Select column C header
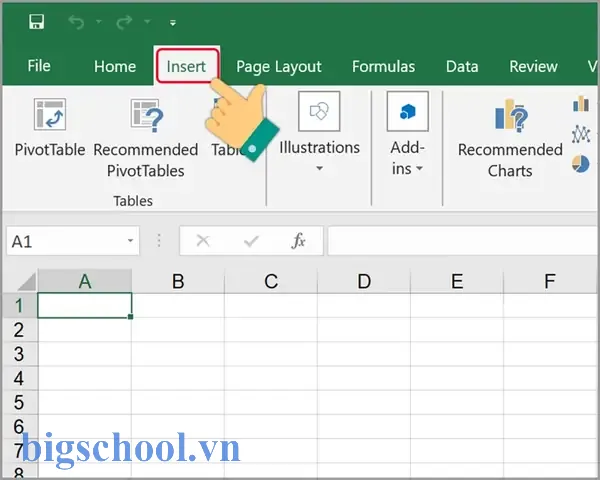Viewport: 600px width, 480px height. (271, 281)
